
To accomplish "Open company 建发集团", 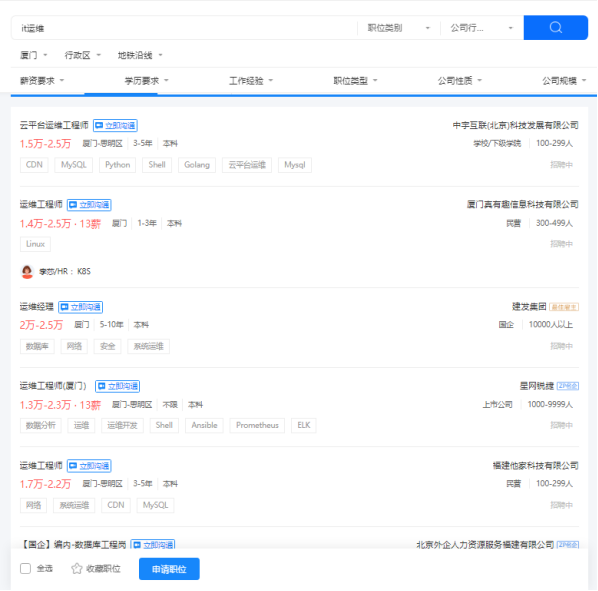I will (x=529, y=307).
